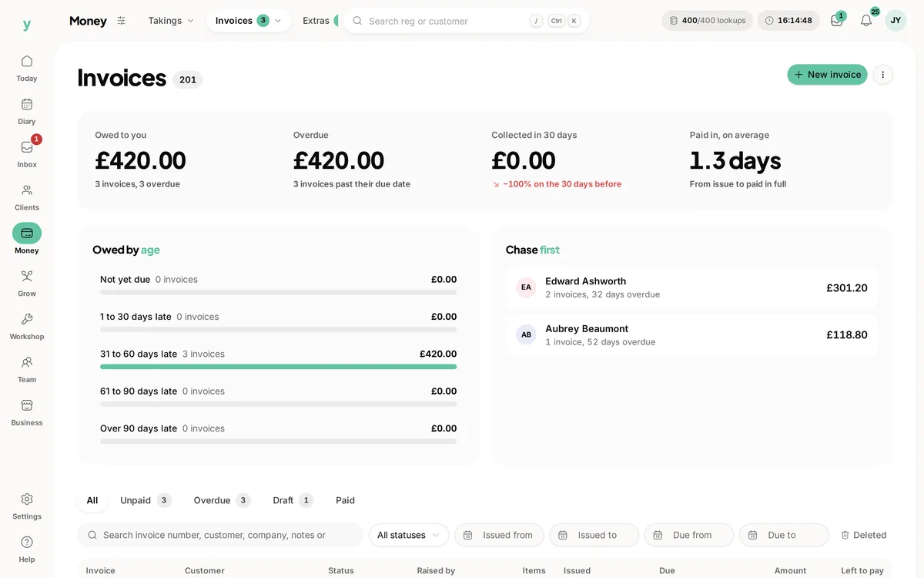Click the Overdue £420.00 figure
The width and height of the screenshot is (924, 578).
[x=339, y=160]
